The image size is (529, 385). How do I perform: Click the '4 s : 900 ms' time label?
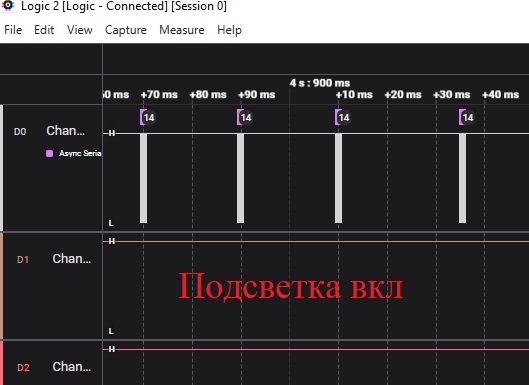(320, 83)
